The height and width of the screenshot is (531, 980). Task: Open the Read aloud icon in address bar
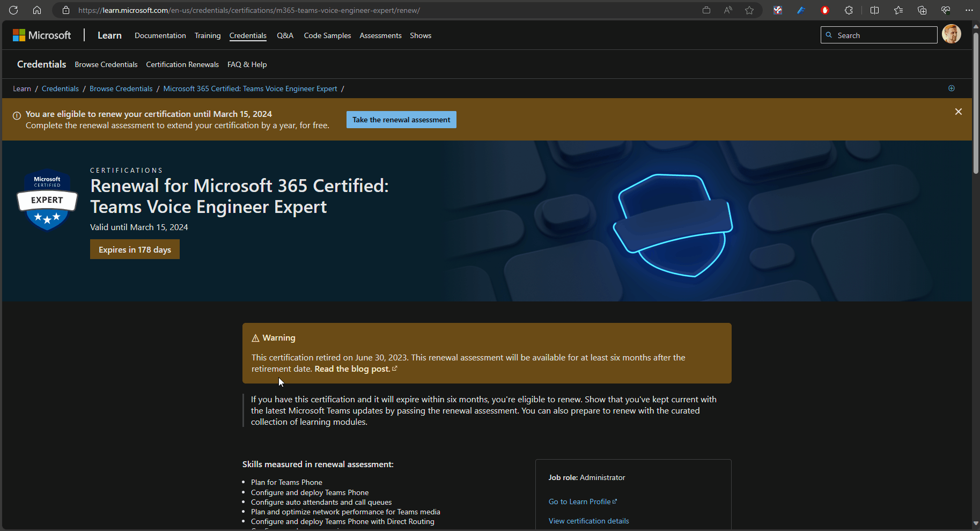click(728, 10)
